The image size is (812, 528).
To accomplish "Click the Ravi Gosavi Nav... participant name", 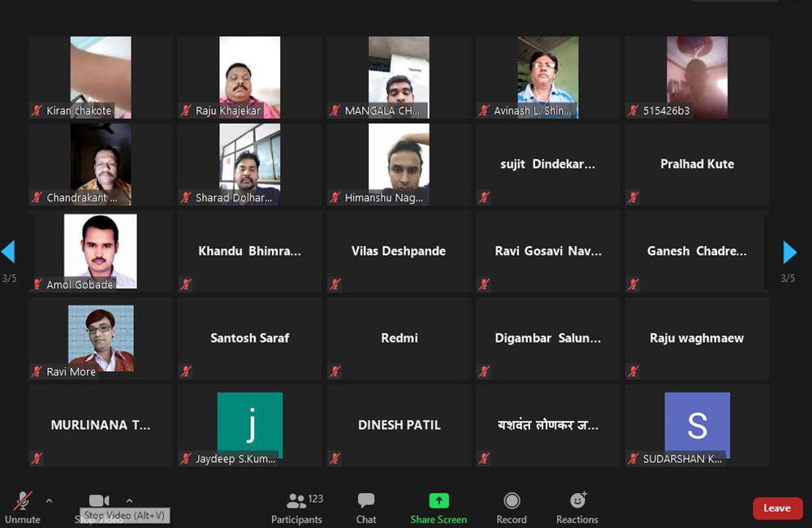I will (548, 251).
